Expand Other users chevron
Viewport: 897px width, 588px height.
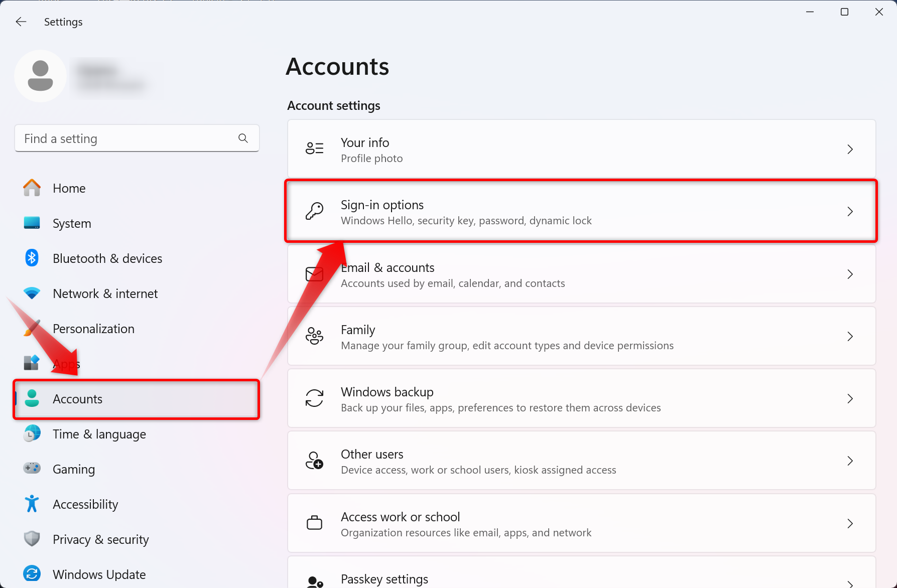[x=850, y=461]
